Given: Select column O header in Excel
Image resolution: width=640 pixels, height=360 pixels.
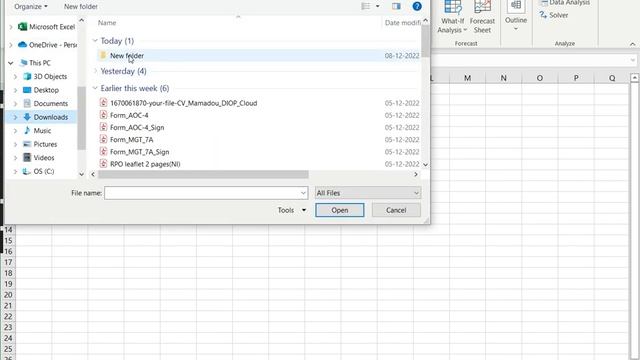Looking at the screenshot, I should tap(540, 78).
